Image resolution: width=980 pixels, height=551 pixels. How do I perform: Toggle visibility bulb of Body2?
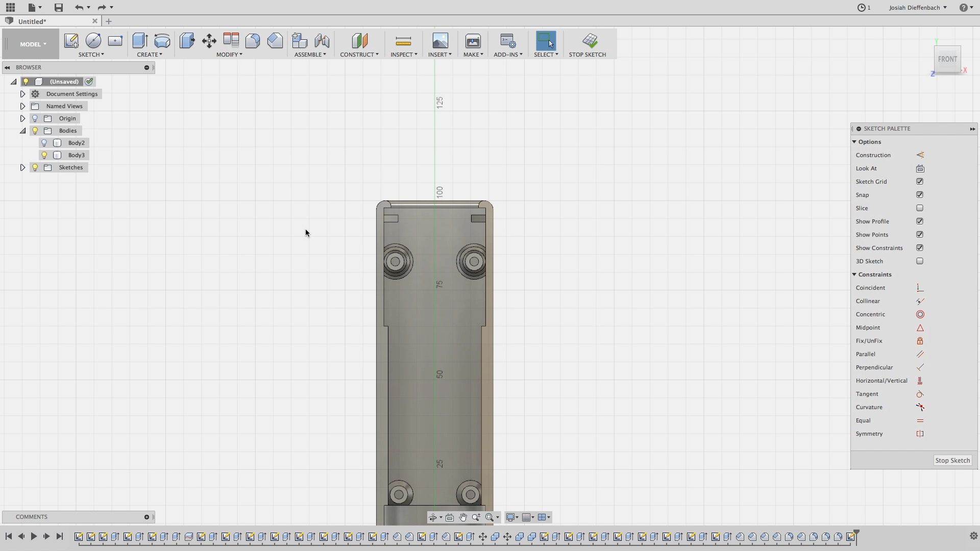44,143
